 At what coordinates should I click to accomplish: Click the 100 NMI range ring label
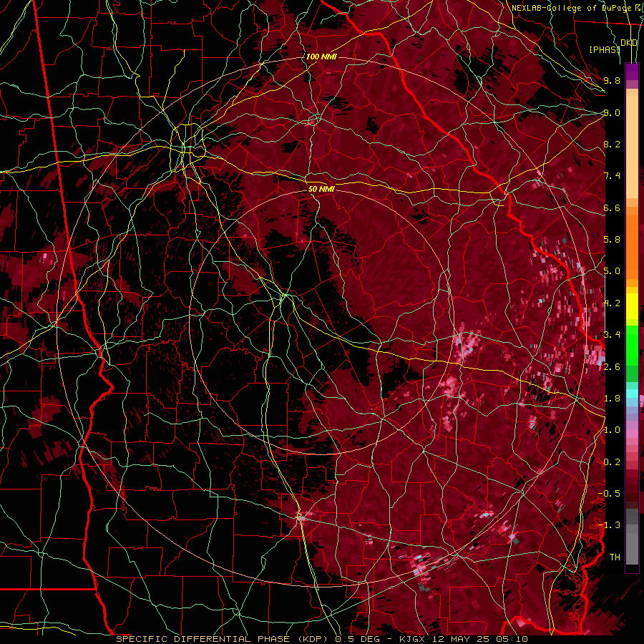click(321, 57)
